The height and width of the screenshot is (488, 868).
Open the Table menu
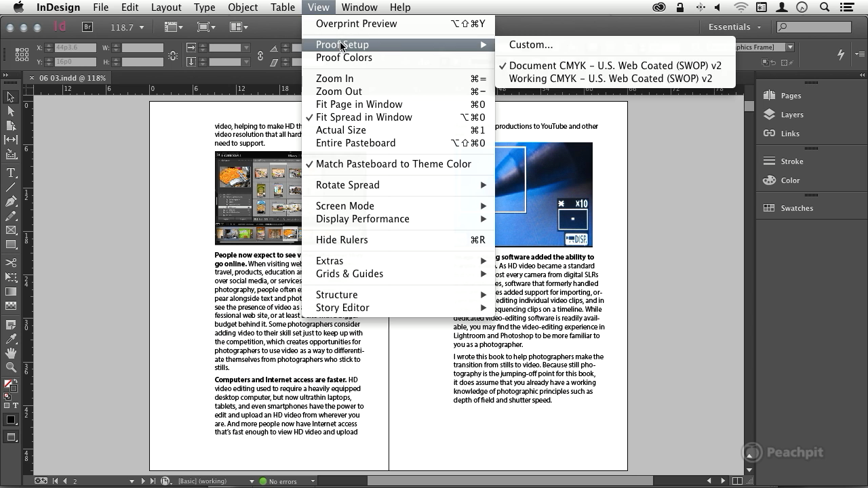pos(283,7)
